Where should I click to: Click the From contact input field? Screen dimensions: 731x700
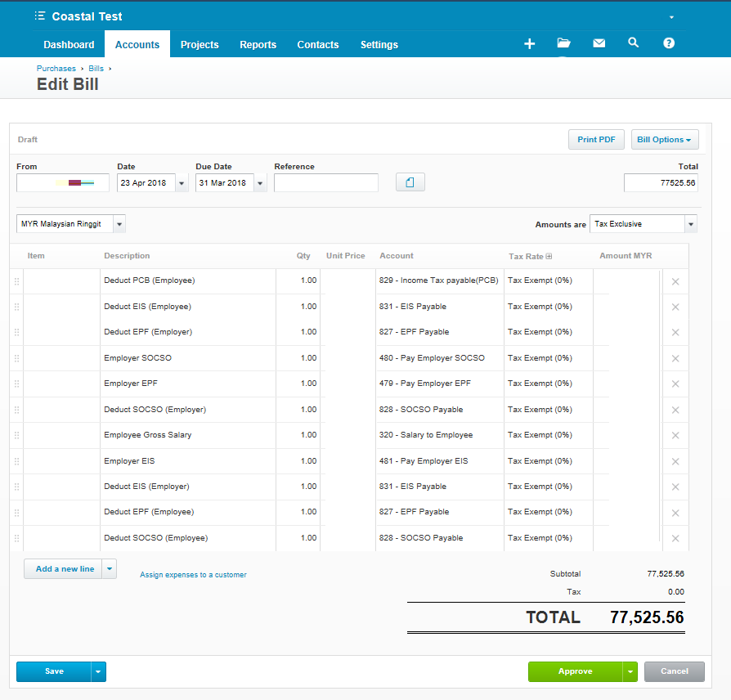(63, 183)
